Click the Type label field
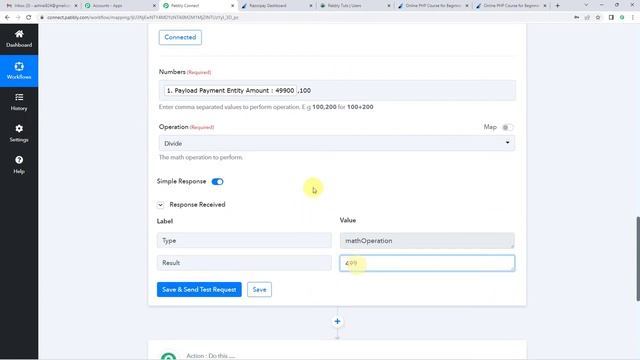Image resolution: width=640 pixels, height=360 pixels. pos(244,240)
